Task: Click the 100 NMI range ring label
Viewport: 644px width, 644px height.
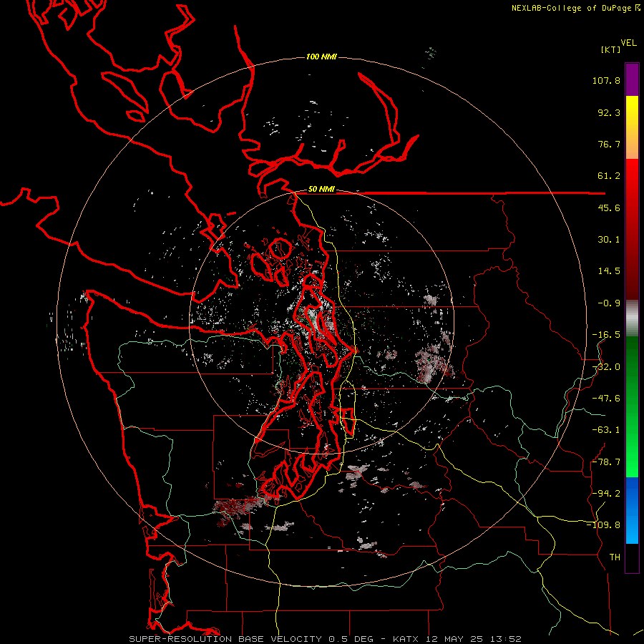Action: (x=321, y=57)
